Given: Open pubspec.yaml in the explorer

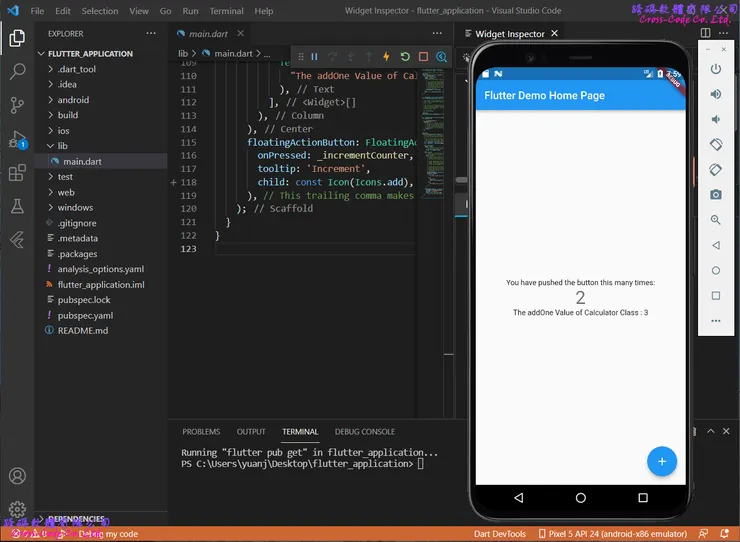Looking at the screenshot, I should 85,315.
